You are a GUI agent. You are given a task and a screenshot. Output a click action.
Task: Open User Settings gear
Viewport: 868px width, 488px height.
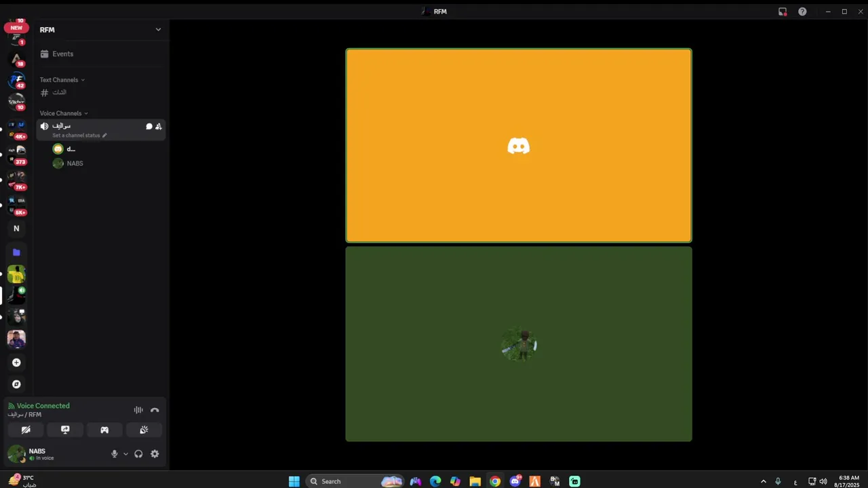(155, 454)
